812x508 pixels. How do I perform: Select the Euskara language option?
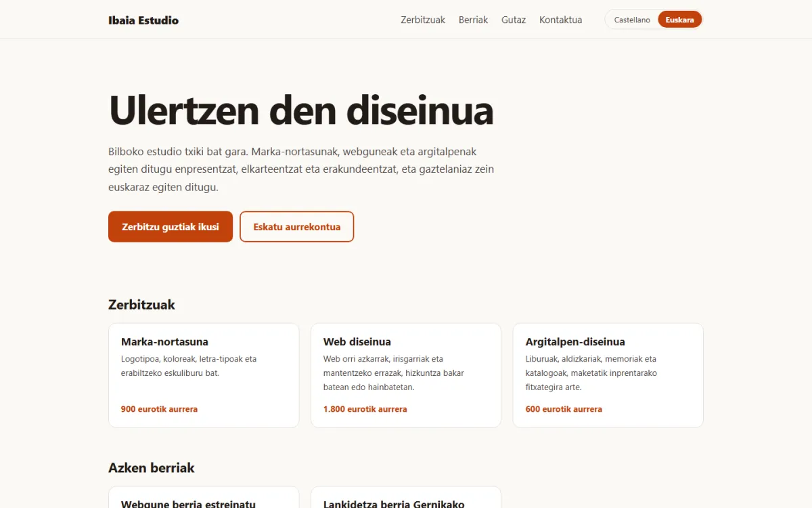click(679, 20)
